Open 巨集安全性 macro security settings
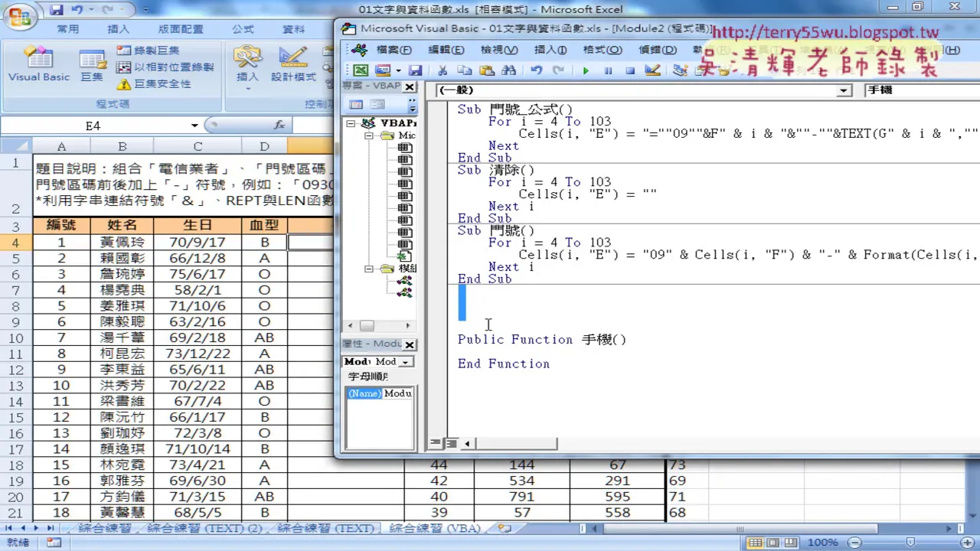 (154, 84)
